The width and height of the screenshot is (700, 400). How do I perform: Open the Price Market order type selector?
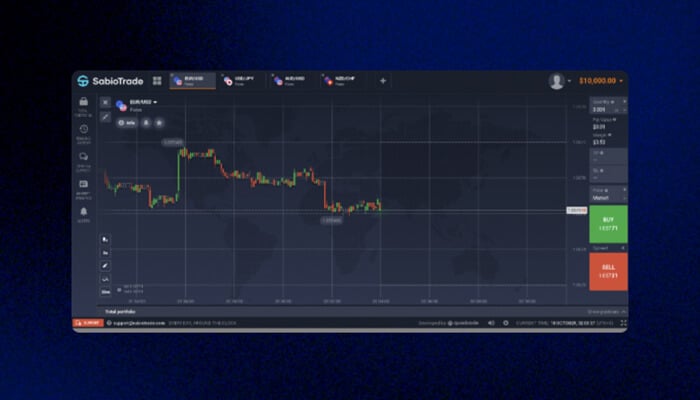coord(608,194)
